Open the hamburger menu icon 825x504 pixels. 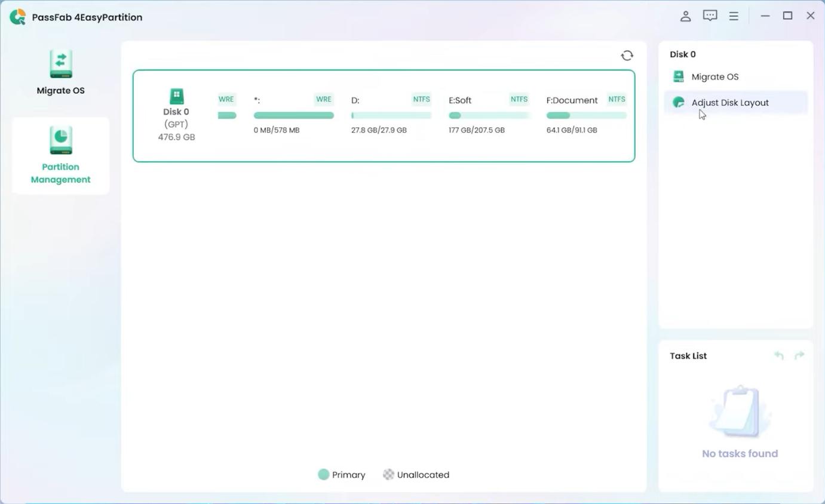tap(734, 16)
